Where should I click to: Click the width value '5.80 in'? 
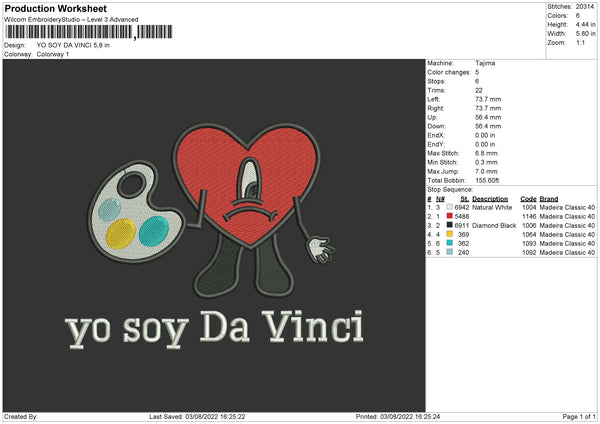[585, 34]
